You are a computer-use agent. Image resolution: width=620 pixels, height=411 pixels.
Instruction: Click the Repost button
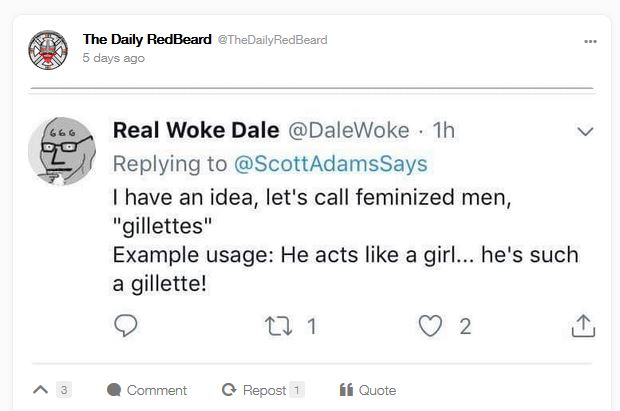[254, 390]
